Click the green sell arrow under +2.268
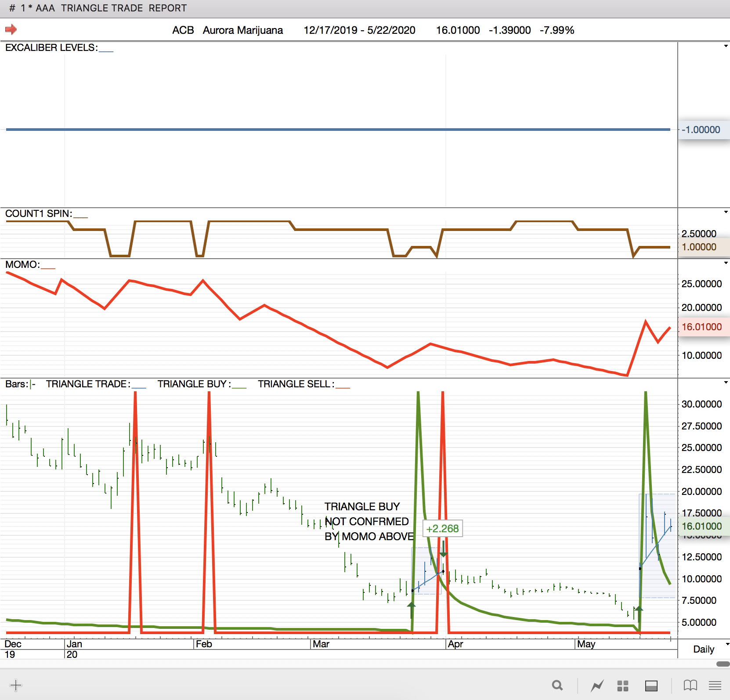This screenshot has height=700, width=730. (x=443, y=554)
